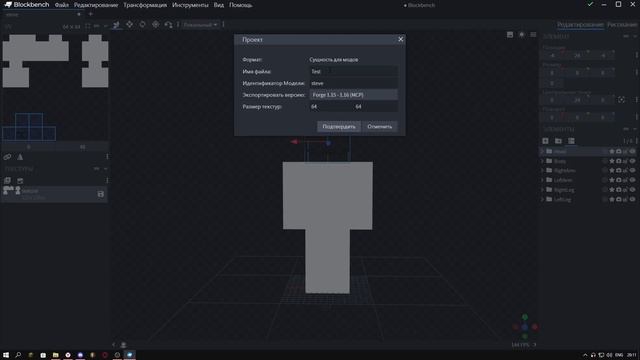Click the ENG language indicator in tray
The height and width of the screenshot is (360, 640).
[619, 355]
